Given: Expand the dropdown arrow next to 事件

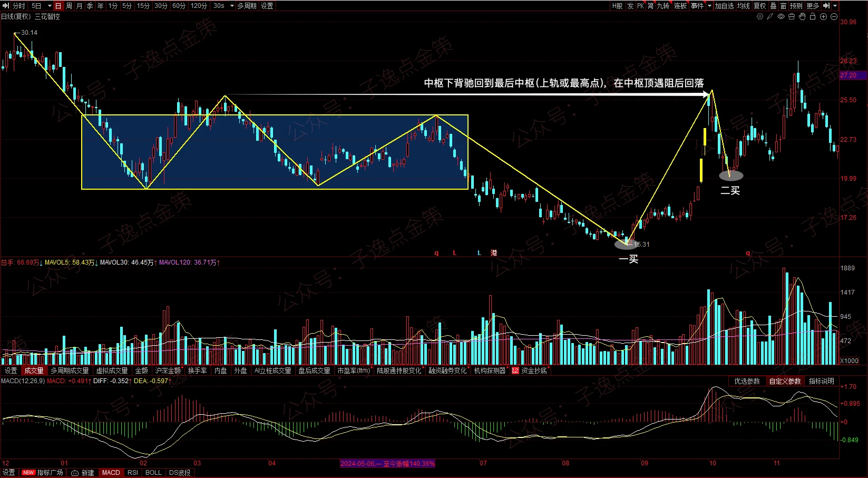Looking at the screenshot, I should pos(709,6).
